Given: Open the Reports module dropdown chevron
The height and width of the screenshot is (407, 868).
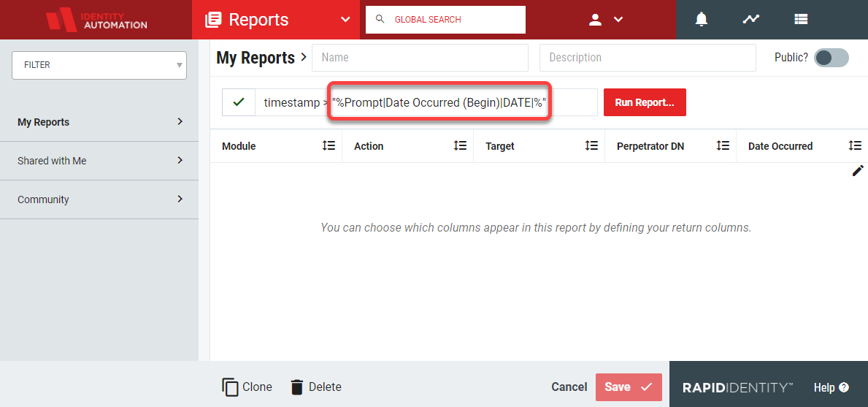Looking at the screenshot, I should coord(345,20).
